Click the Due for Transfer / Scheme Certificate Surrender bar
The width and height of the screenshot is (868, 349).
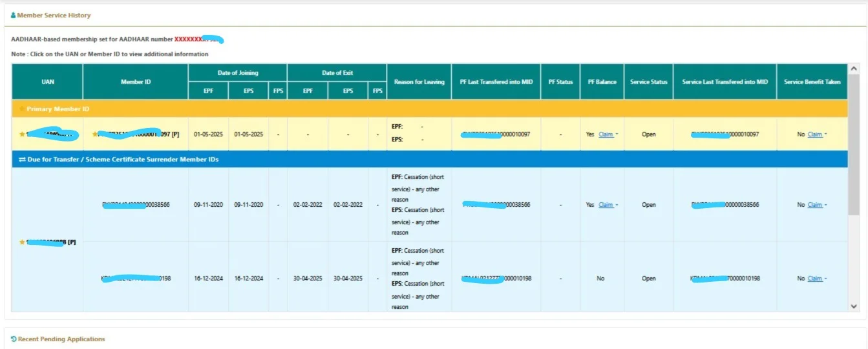click(430, 160)
